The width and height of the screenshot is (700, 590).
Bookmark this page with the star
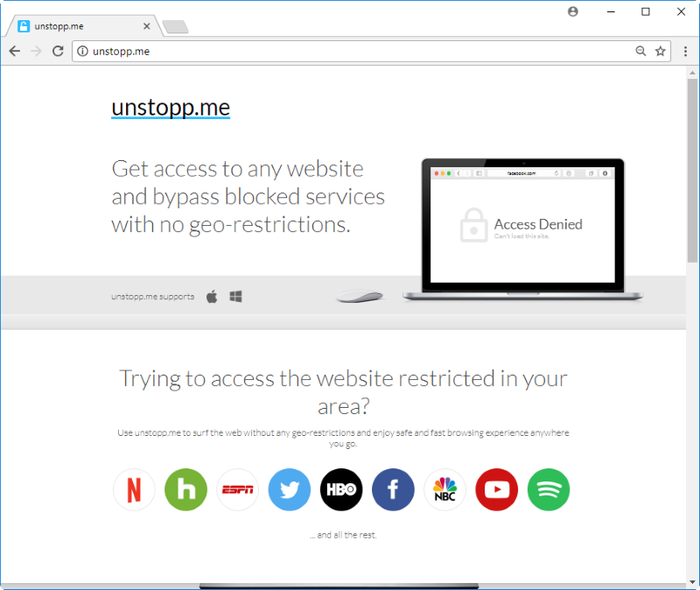(661, 52)
